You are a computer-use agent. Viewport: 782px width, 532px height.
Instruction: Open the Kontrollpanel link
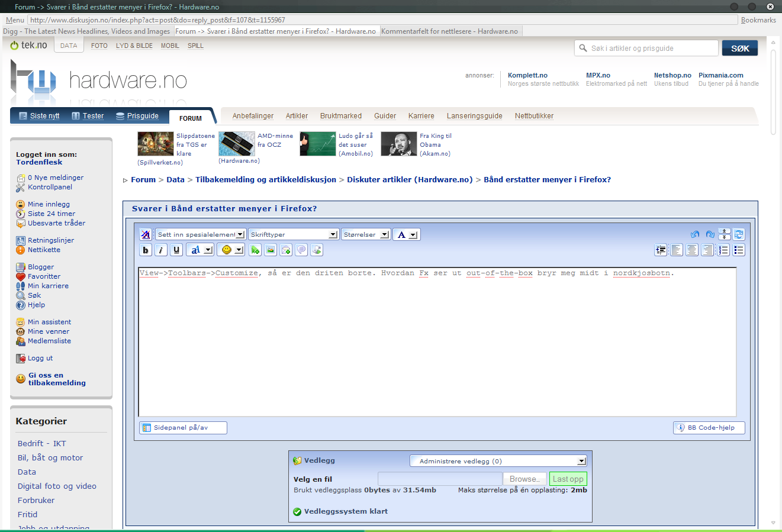pyautogui.click(x=50, y=187)
